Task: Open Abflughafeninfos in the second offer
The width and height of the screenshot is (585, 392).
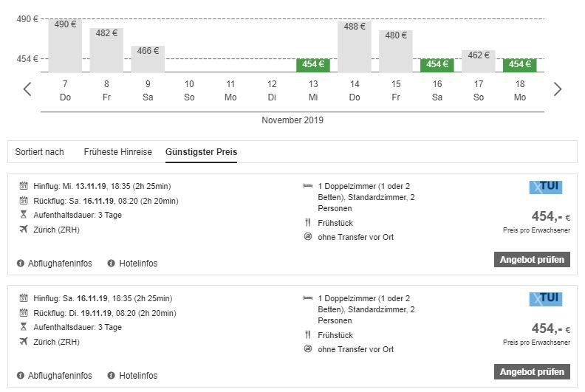Action: 62,376
